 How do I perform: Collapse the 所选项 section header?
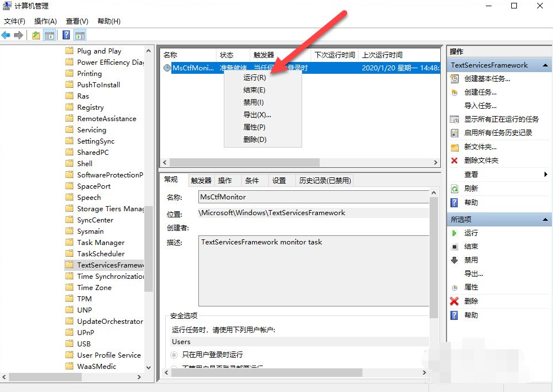pos(545,219)
